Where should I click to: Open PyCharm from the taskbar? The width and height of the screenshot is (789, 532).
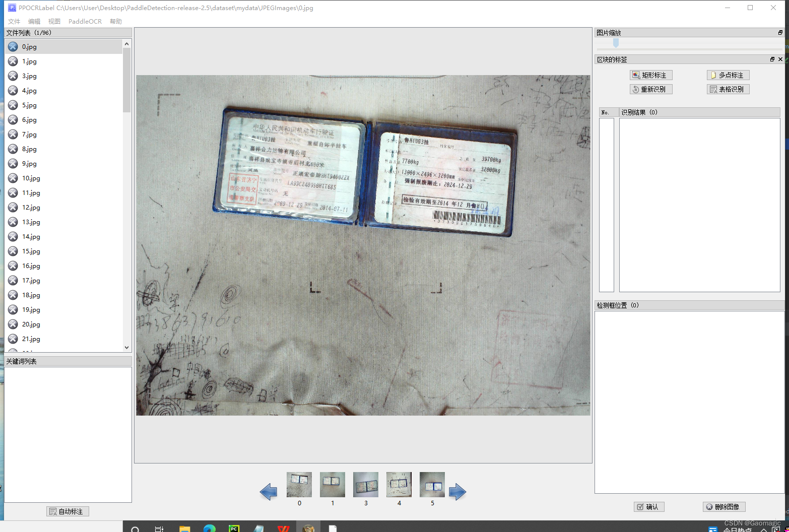(x=234, y=528)
